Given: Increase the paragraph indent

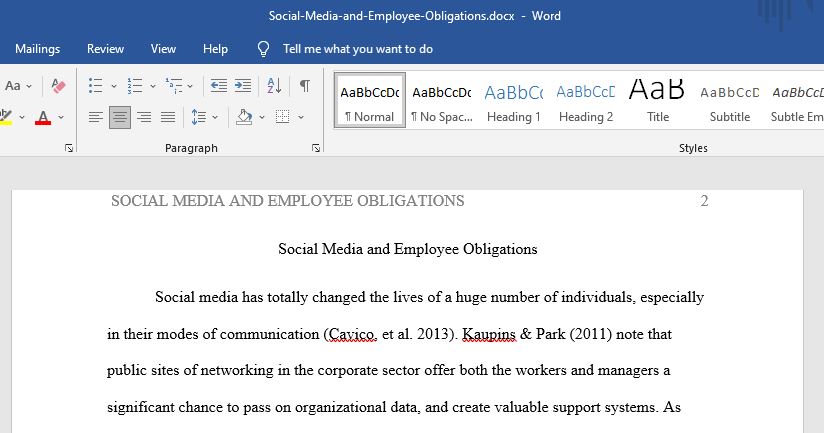Looking at the screenshot, I should [x=243, y=86].
